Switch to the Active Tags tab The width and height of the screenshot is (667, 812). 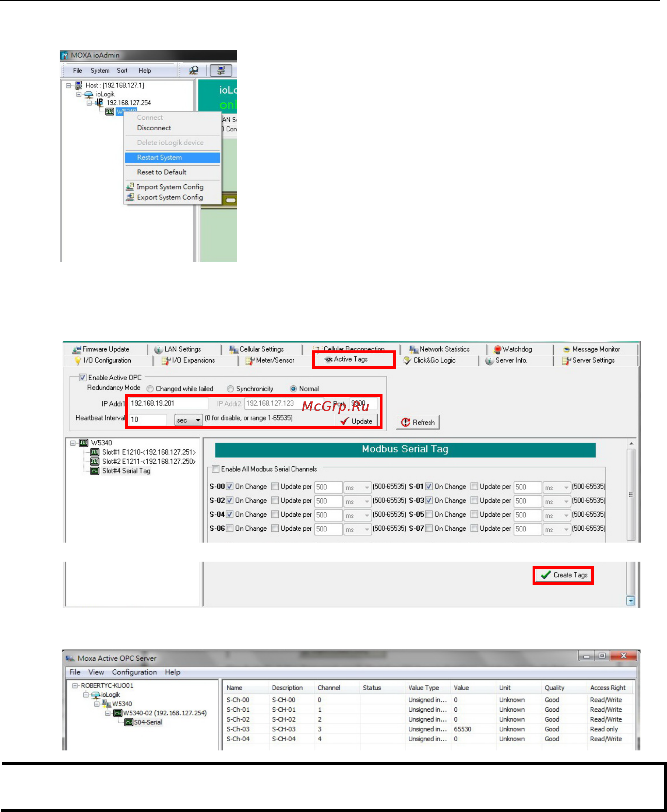click(351, 359)
